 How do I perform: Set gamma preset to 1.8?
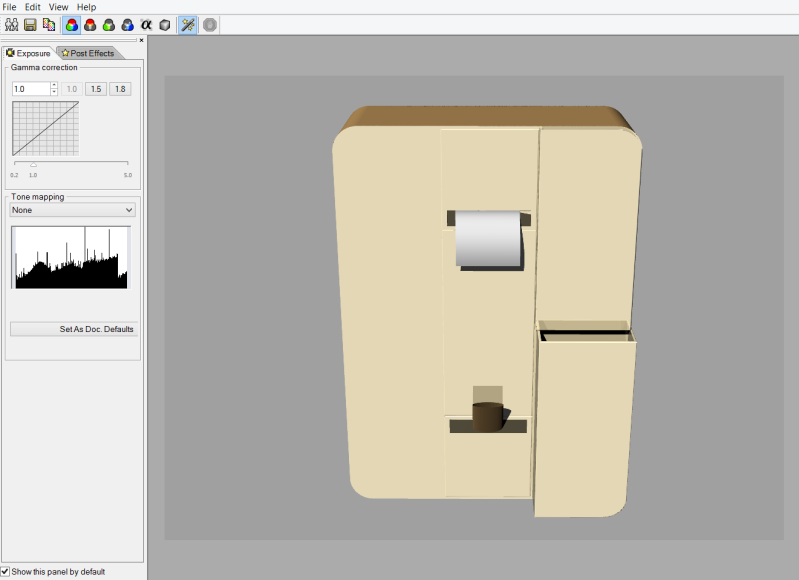pos(120,89)
